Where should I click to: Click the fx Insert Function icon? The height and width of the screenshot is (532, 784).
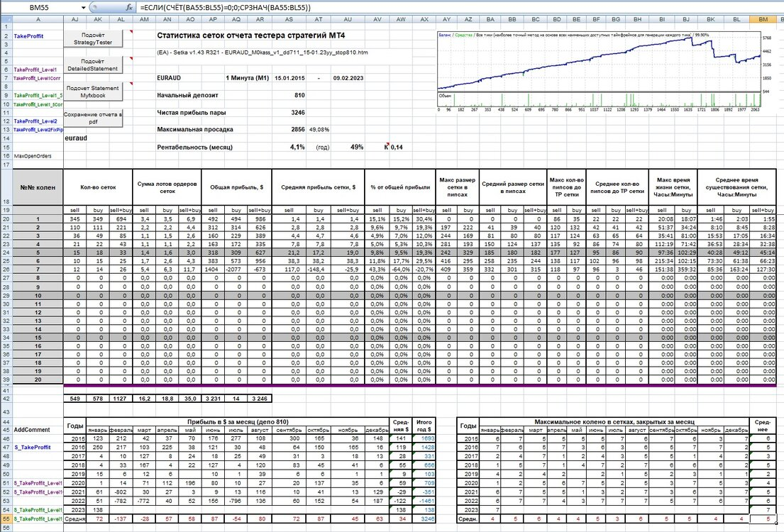click(x=129, y=7)
